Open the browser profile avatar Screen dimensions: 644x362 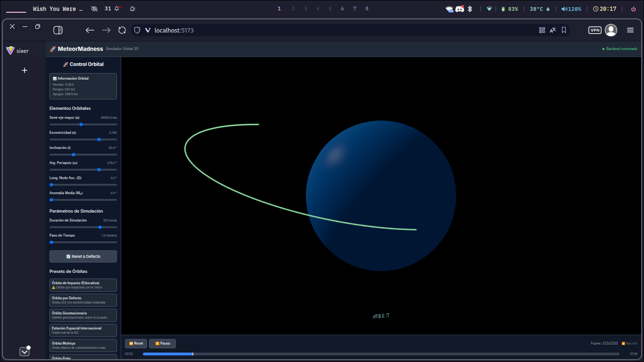coord(611,30)
